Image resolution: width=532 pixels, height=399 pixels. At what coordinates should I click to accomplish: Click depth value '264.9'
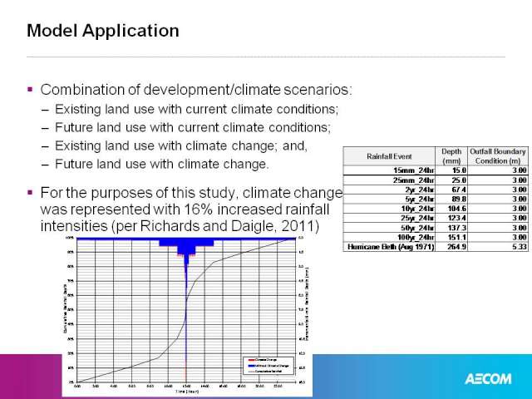[457, 247]
